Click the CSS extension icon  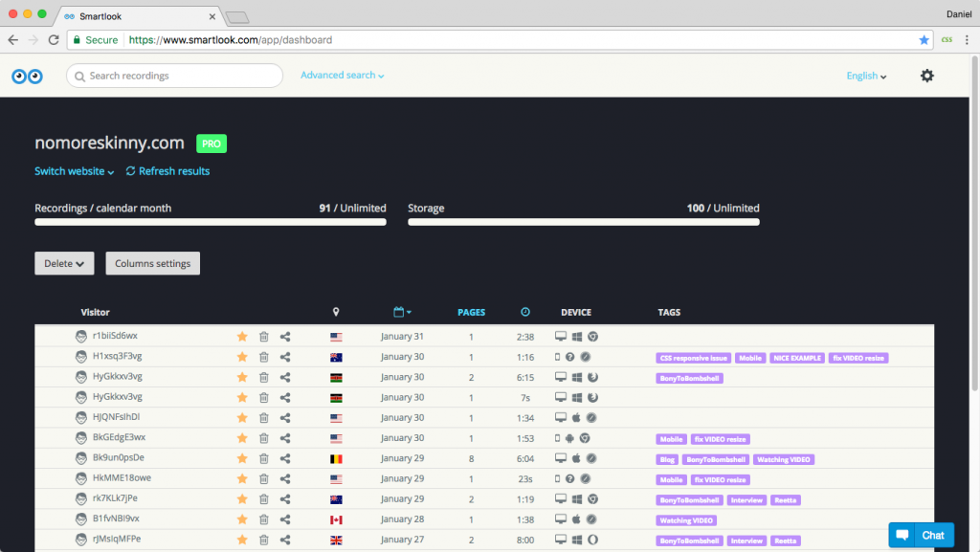coord(947,40)
